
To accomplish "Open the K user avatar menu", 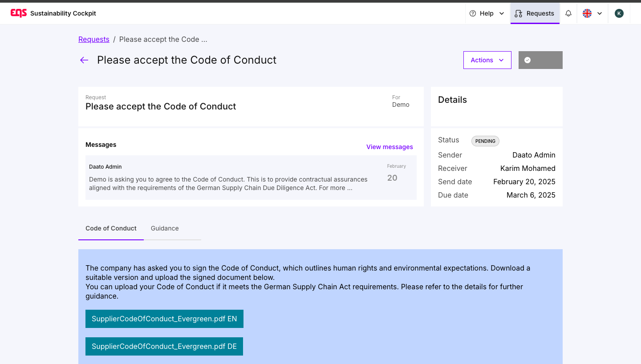I will (x=619, y=13).
